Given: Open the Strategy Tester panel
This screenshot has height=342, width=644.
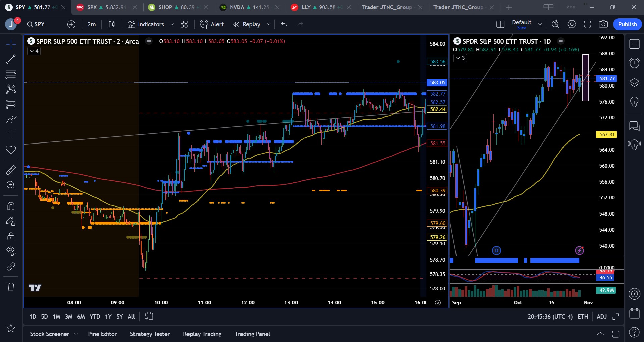Looking at the screenshot, I should pos(150,334).
